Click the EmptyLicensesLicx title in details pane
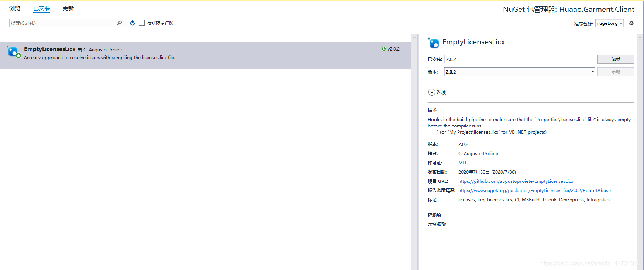 473,42
